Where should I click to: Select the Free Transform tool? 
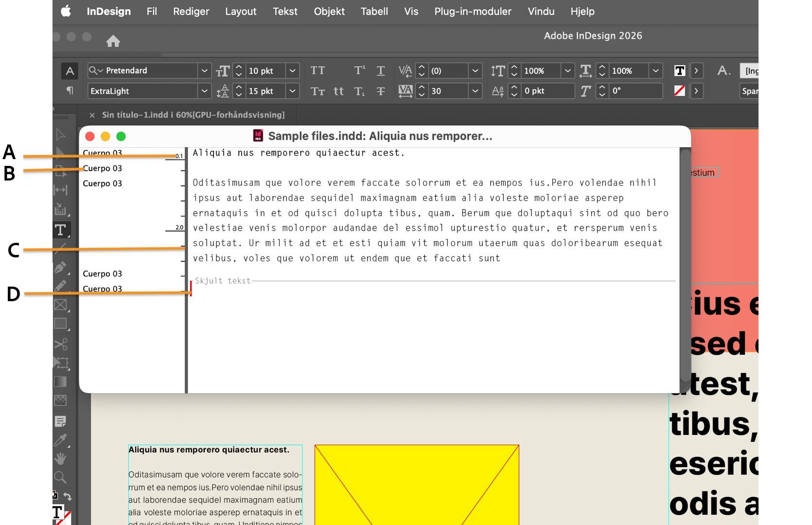[x=61, y=363]
